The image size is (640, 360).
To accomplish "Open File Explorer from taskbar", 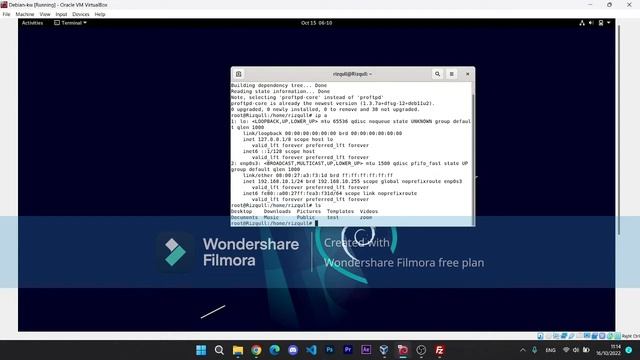I will click(x=238, y=350).
